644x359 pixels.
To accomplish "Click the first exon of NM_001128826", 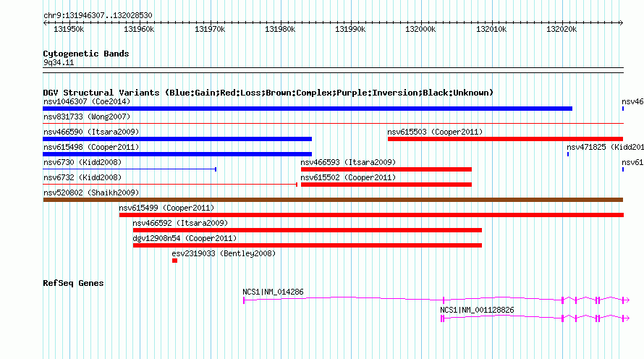I will point(442,318).
